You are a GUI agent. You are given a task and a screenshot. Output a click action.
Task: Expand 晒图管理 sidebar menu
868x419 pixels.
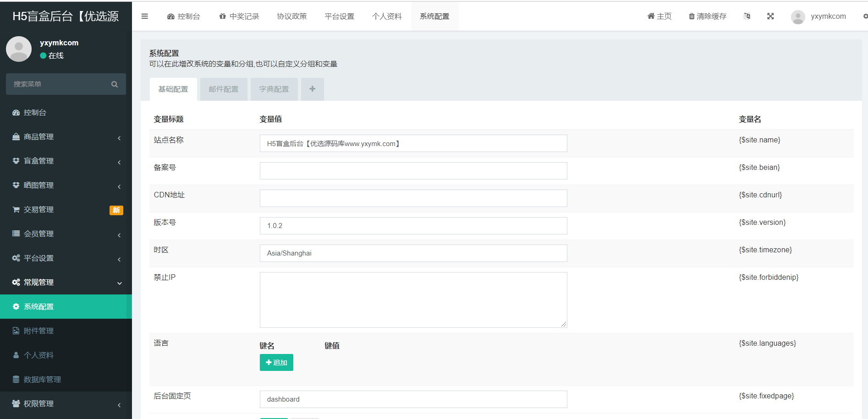coord(66,185)
